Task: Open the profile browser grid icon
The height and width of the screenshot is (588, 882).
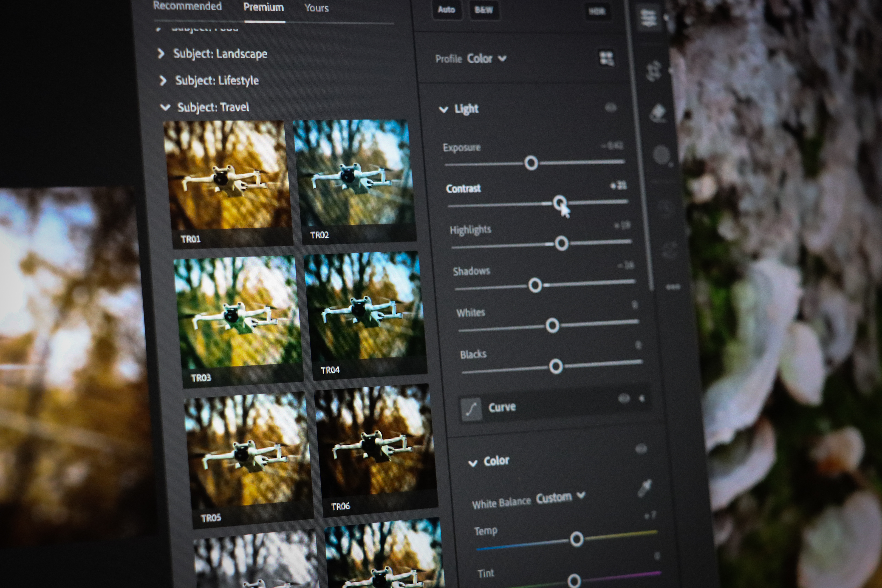Action: (x=606, y=58)
